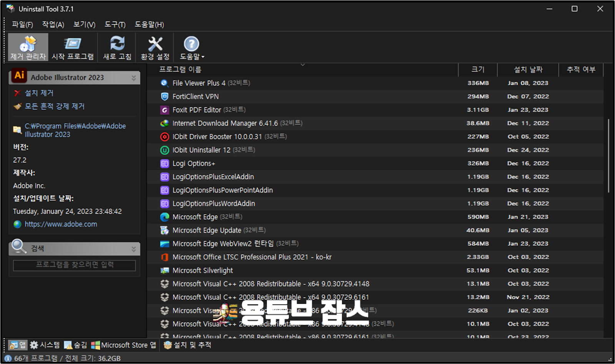The height and width of the screenshot is (364, 615).
Task: Click the FortiClient VPN shield icon
Action: coord(165,96)
